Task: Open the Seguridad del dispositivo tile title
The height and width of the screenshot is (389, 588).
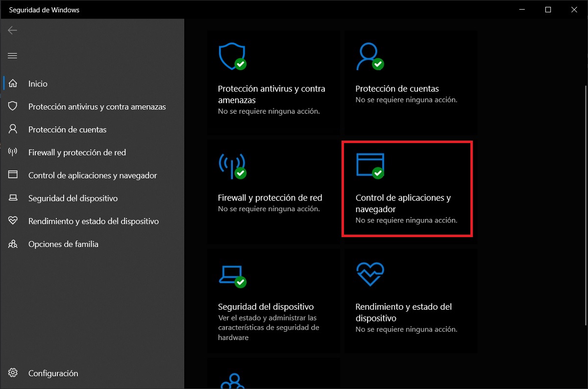Action: pos(266,307)
